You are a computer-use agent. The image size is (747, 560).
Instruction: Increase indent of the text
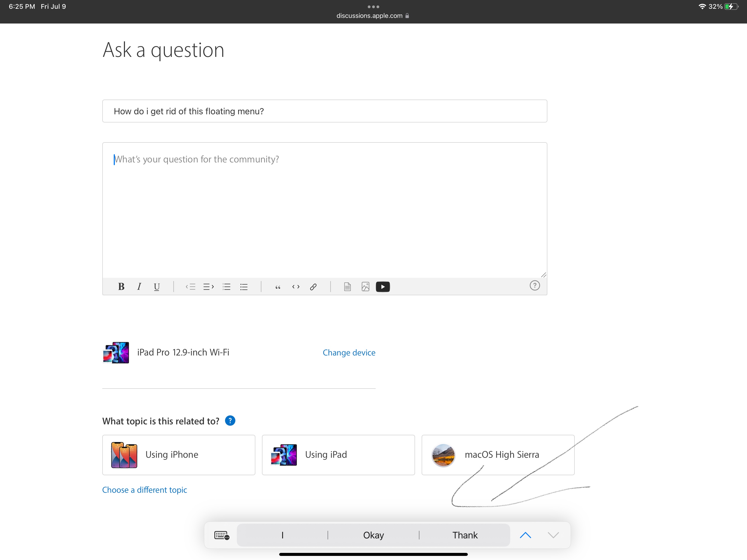pos(208,287)
